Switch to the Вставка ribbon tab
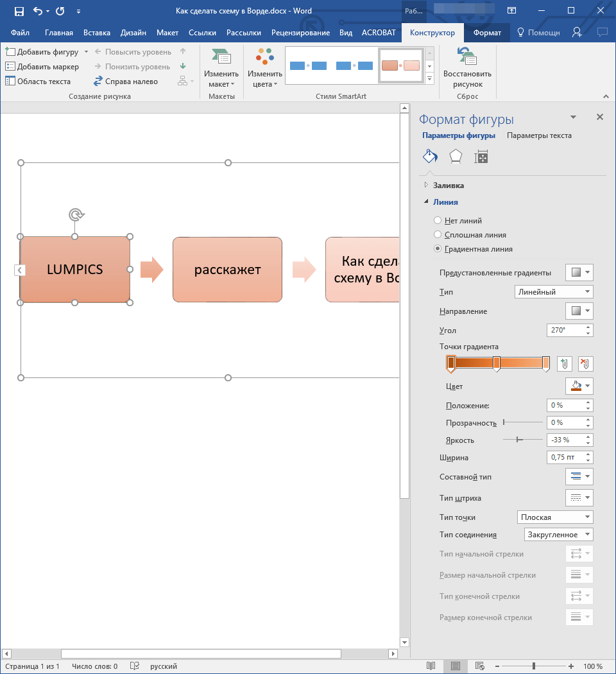This screenshot has height=674, width=616. pos(96,33)
